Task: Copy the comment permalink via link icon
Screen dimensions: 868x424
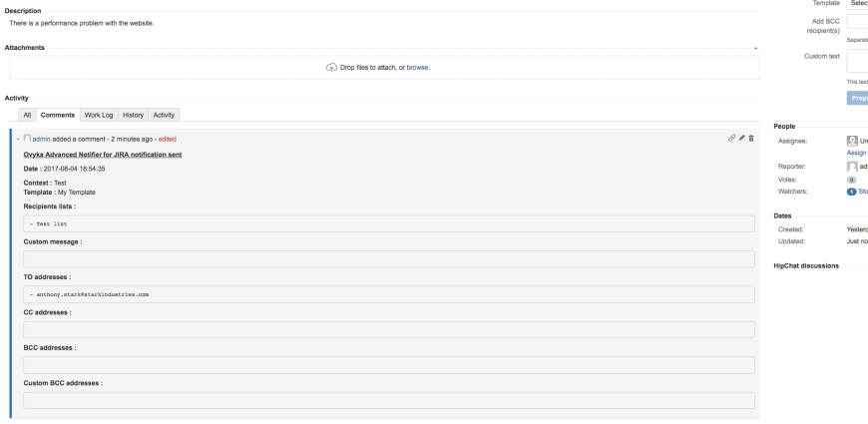Action: pos(731,138)
